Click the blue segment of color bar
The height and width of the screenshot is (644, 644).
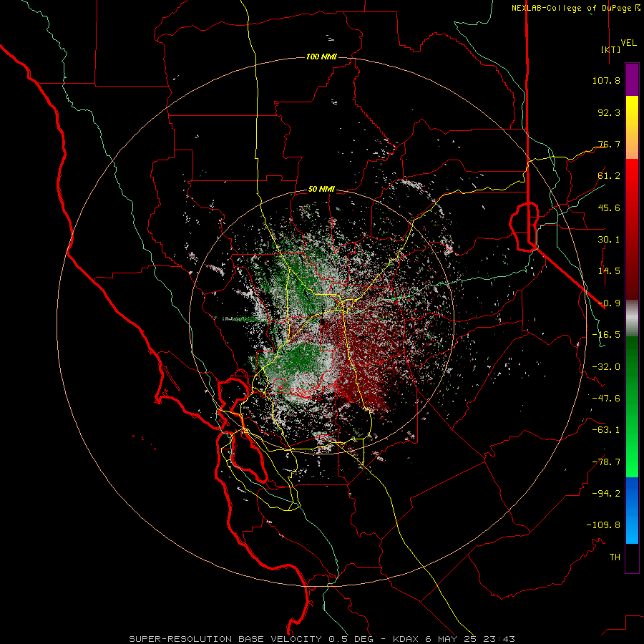click(x=632, y=510)
